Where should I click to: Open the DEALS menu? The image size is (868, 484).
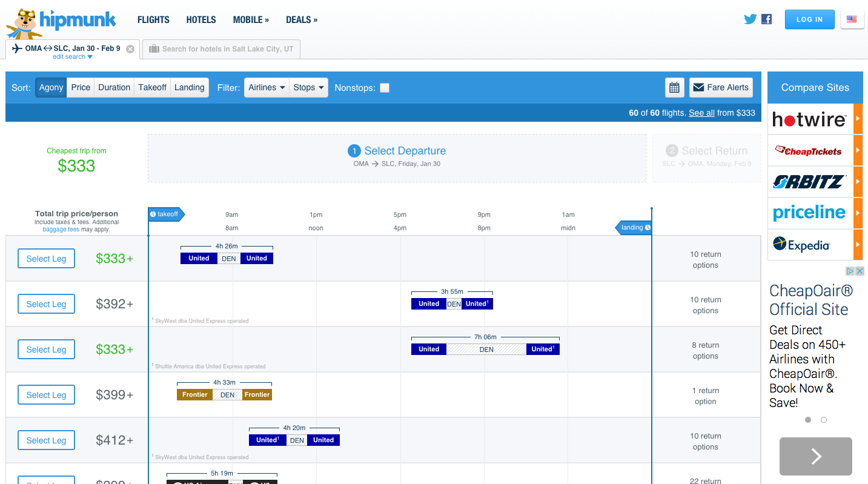pos(302,20)
